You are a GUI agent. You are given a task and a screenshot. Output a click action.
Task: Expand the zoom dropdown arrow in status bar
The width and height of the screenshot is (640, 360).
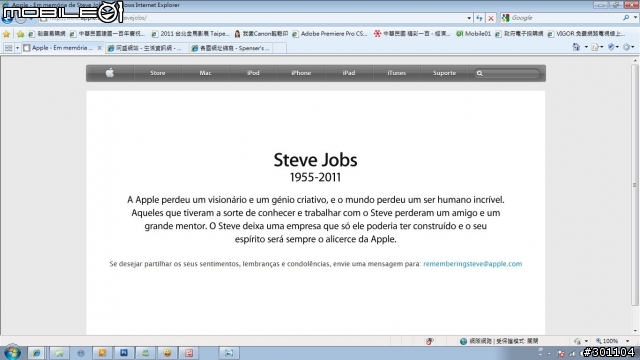pos(627,341)
